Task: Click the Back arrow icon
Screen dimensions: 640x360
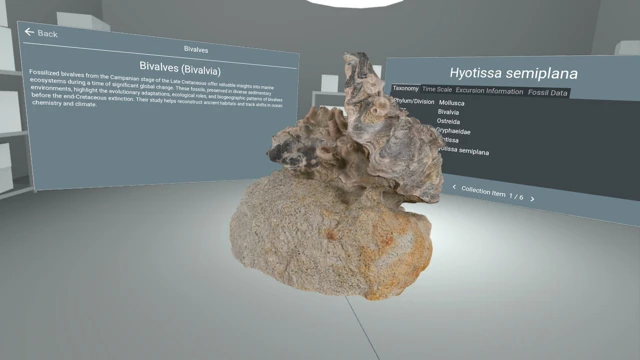Action: coord(29,31)
